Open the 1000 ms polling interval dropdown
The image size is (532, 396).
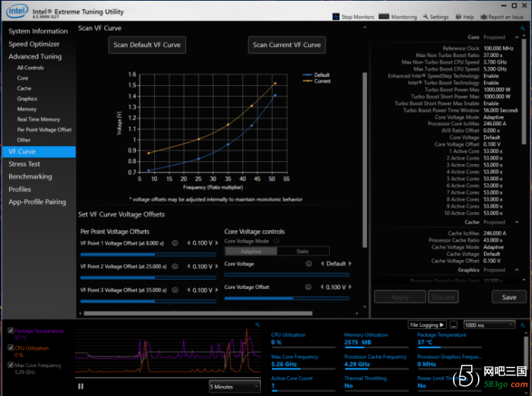coord(489,325)
